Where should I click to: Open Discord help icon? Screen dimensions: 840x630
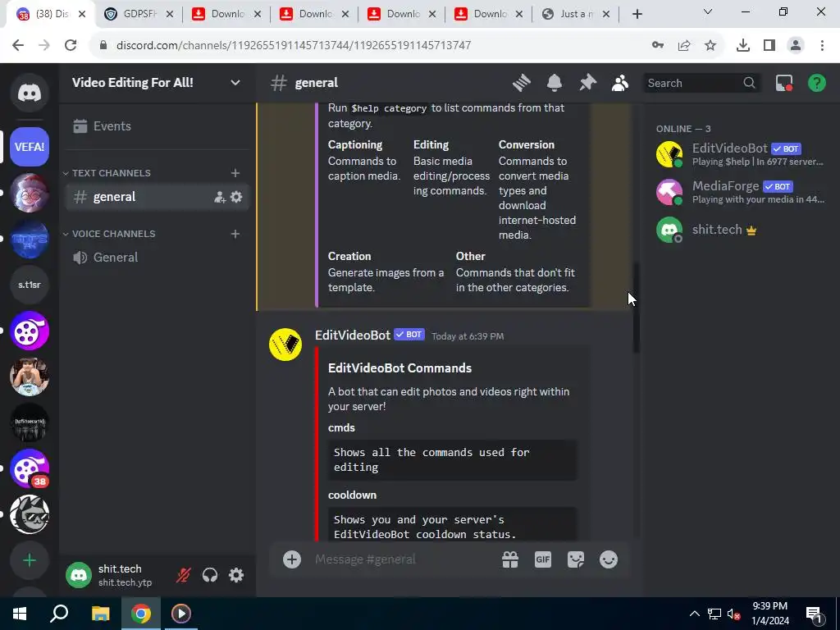coord(816,83)
